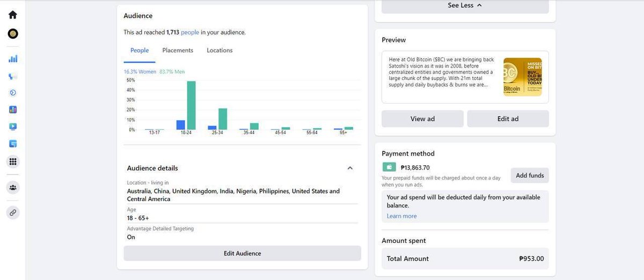Click the circular arrow icon in sidebar
Image resolution: width=644 pixels, height=280 pixels.
point(13,93)
